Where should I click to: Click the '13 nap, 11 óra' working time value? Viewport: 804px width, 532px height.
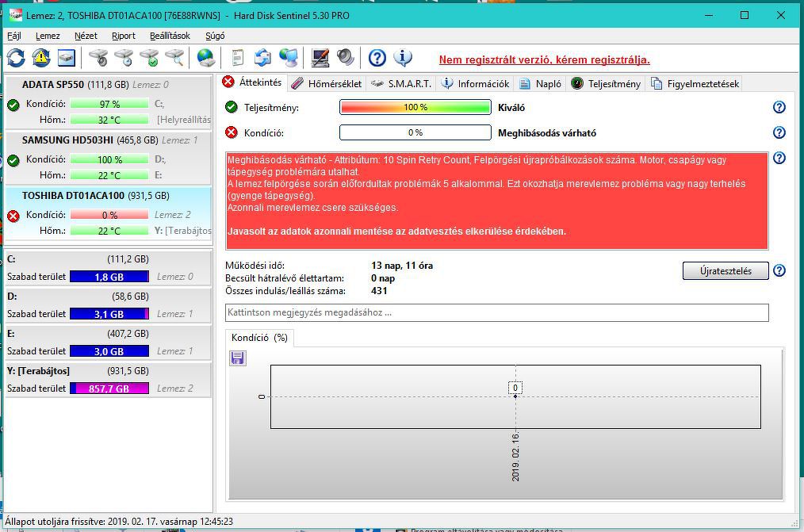point(402,266)
